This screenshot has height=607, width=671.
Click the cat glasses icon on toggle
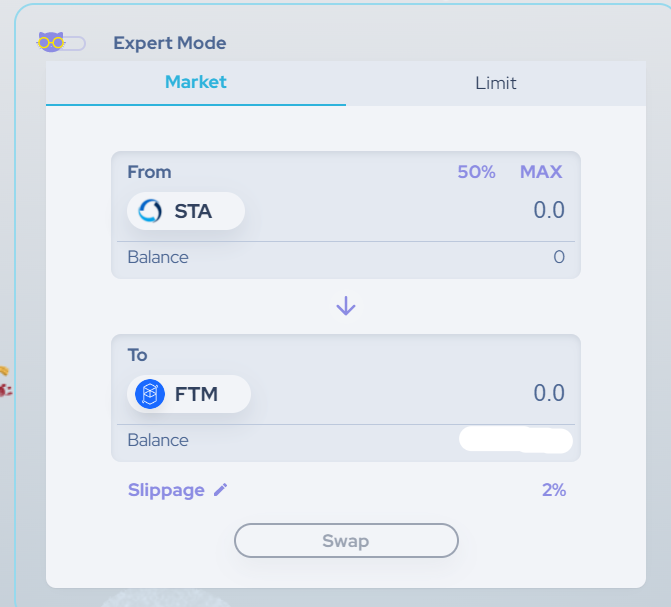tap(50, 42)
